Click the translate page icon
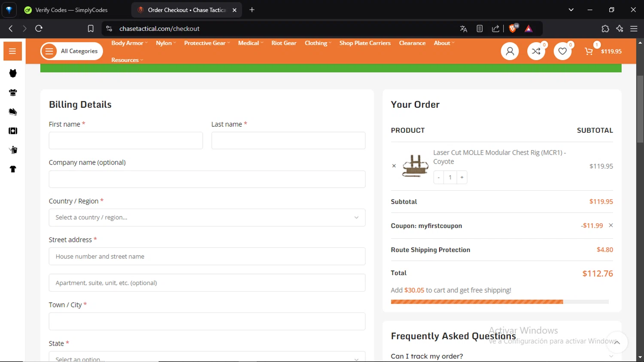The width and height of the screenshot is (644, 362). click(x=463, y=29)
